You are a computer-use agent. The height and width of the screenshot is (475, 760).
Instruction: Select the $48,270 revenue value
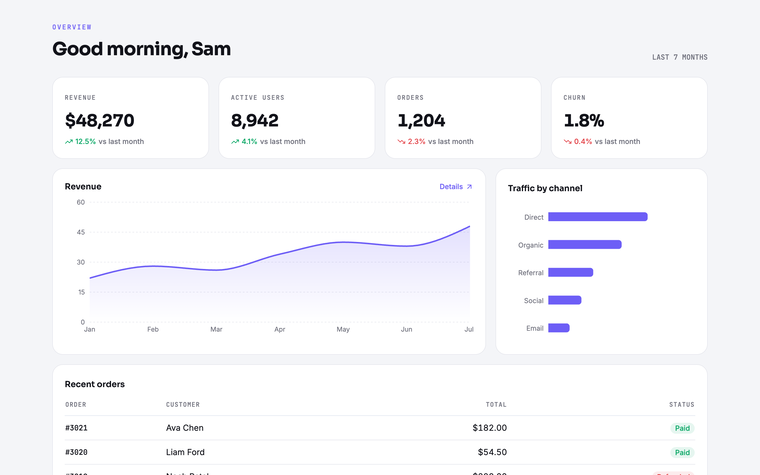[x=99, y=120]
